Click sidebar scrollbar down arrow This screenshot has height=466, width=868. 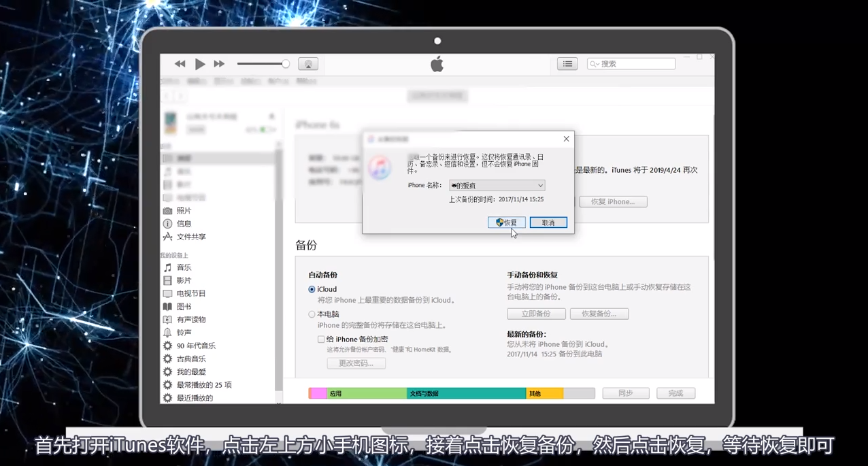pyautogui.click(x=278, y=402)
